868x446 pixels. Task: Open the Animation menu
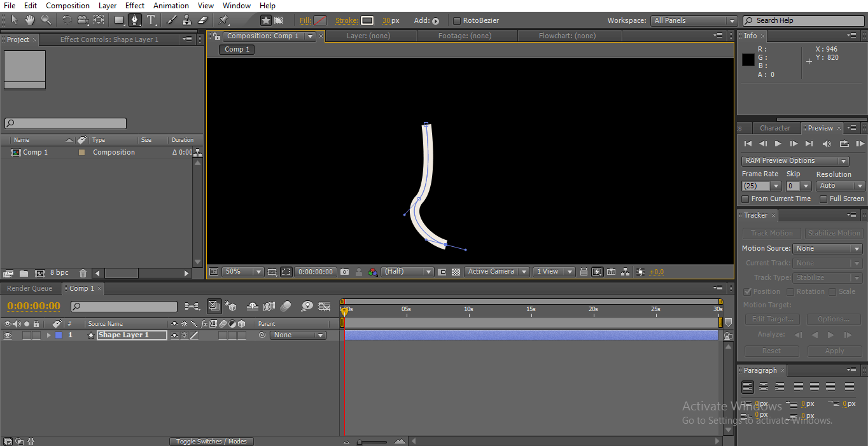click(171, 6)
